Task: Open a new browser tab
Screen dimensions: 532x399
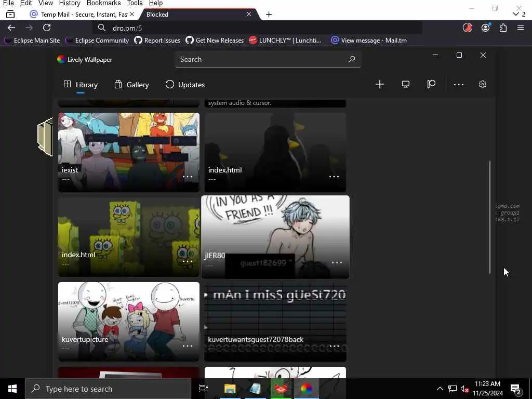Action: [269, 14]
